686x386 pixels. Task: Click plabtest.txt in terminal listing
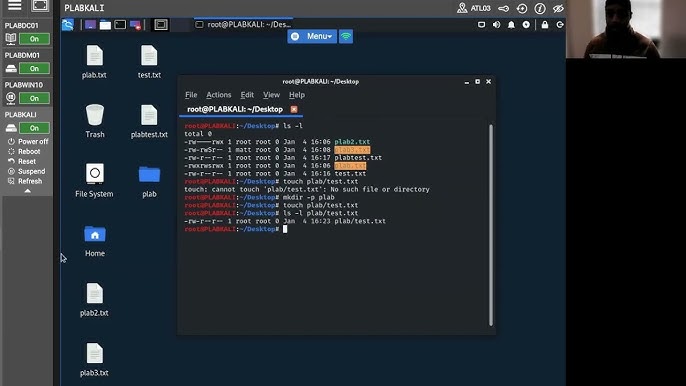coord(358,158)
